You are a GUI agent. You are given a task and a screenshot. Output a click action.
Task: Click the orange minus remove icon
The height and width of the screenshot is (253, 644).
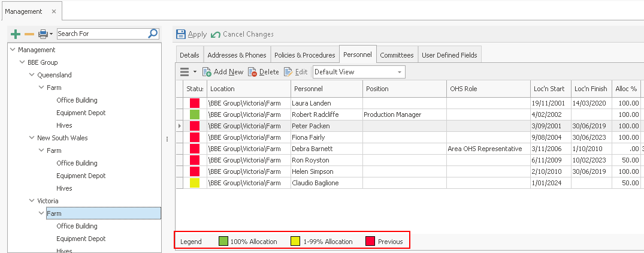(29, 34)
